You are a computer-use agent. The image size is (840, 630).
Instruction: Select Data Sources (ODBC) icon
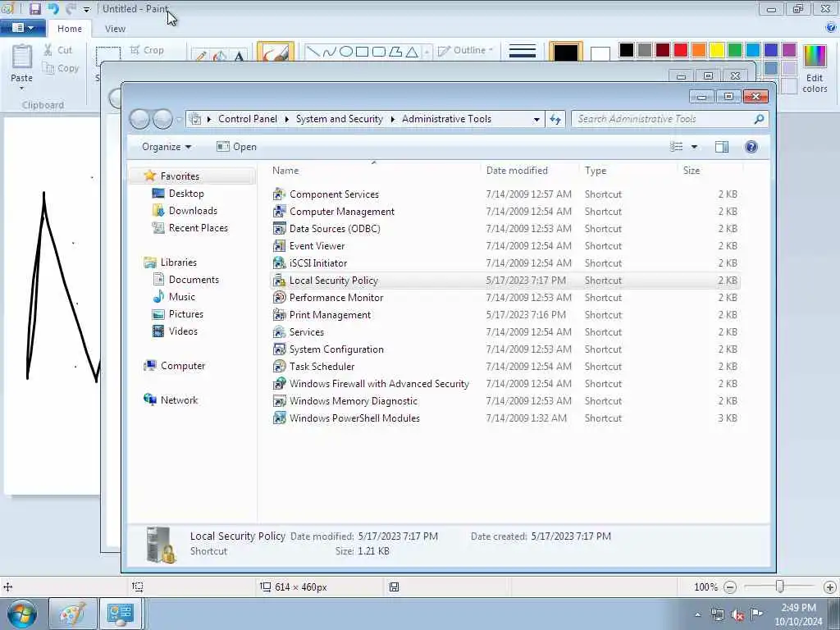coord(279,228)
